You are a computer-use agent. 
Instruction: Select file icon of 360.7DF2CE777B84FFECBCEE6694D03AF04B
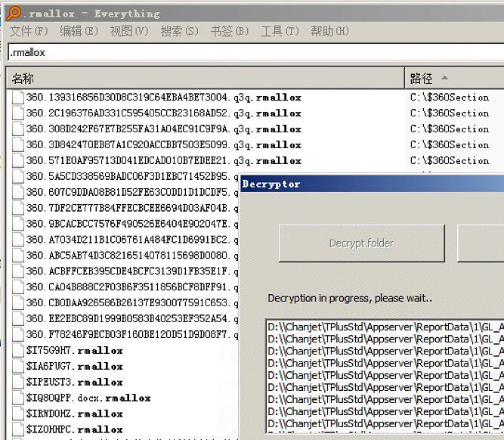(18, 208)
